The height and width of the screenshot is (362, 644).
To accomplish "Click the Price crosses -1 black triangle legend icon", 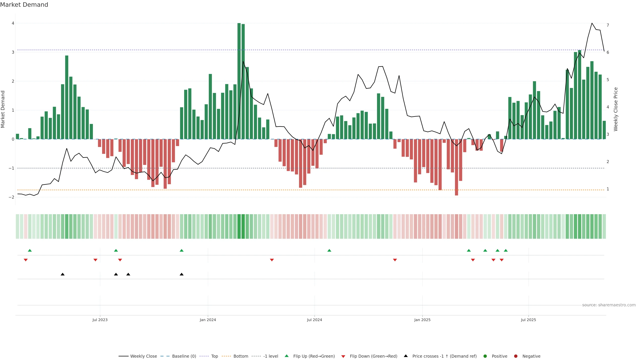I will (x=406, y=356).
